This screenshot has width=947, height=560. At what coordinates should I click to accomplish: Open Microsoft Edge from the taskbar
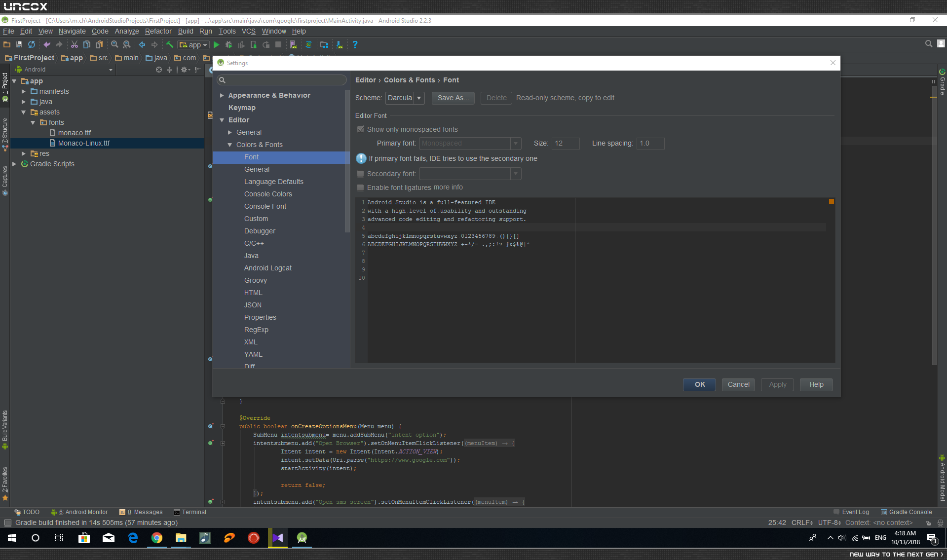point(133,538)
